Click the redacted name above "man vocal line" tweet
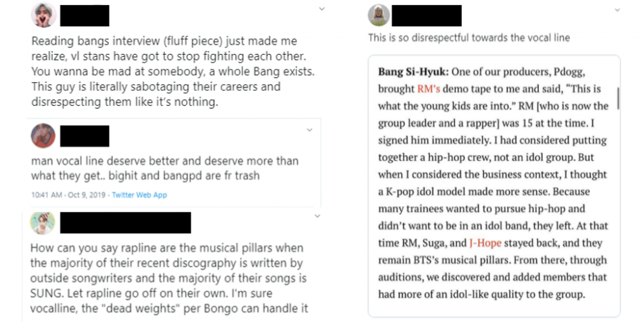The height and width of the screenshot is (322, 644). [x=87, y=136]
